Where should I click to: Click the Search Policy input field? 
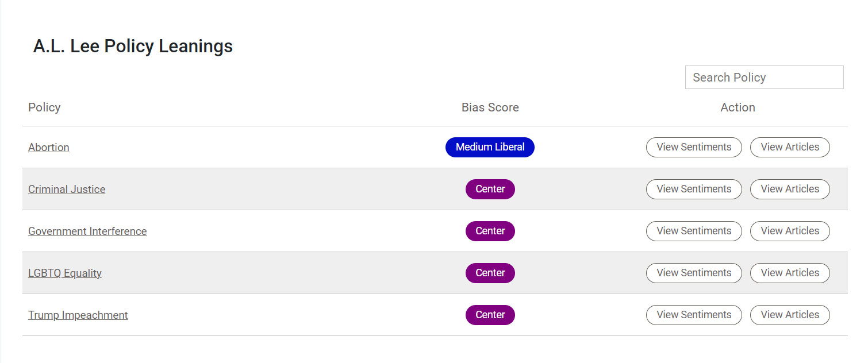pos(764,77)
